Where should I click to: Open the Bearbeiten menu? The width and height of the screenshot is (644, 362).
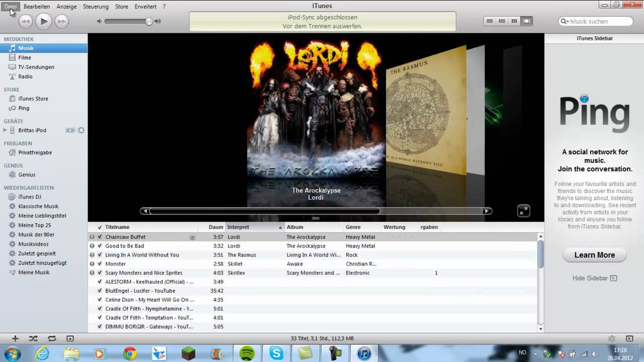pos(37,7)
